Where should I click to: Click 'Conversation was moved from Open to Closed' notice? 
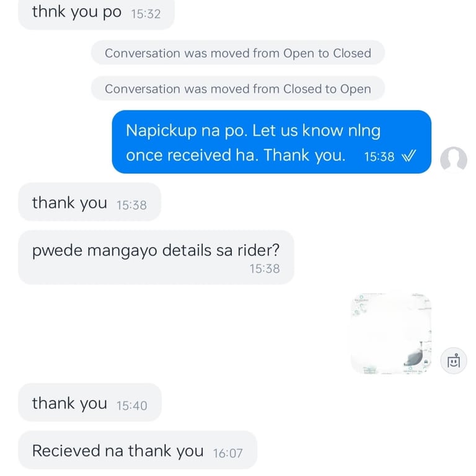[238, 53]
